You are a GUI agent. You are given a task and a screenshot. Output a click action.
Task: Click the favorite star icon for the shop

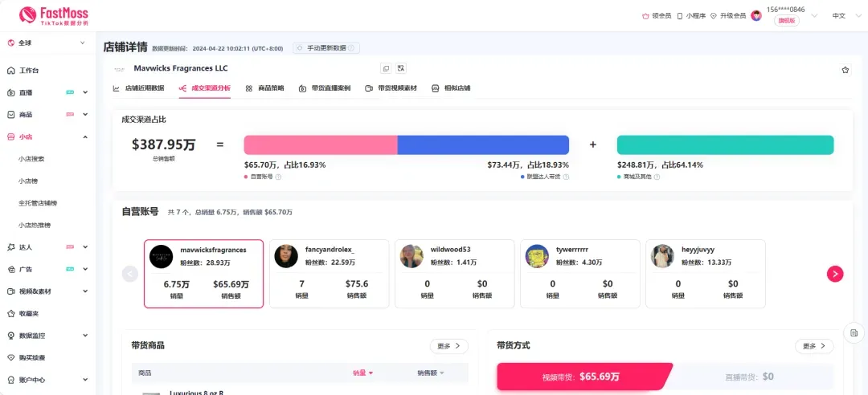845,70
